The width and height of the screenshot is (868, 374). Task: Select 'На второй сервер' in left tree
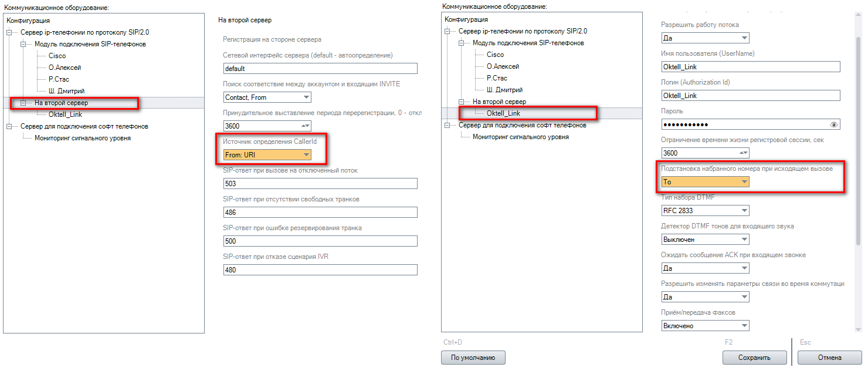pos(61,103)
